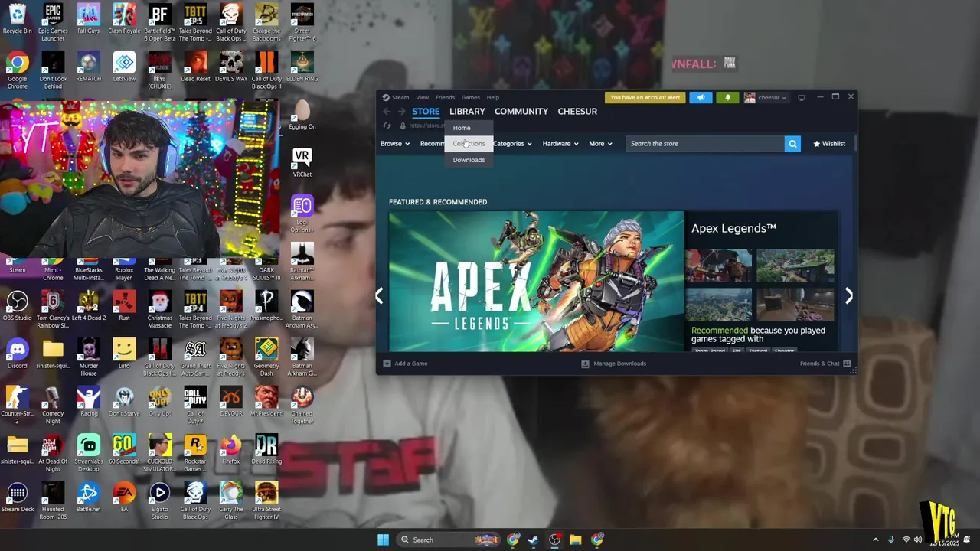Select Left 4 Dead 2 desktop icon
980x551 pixels.
pos(88,306)
